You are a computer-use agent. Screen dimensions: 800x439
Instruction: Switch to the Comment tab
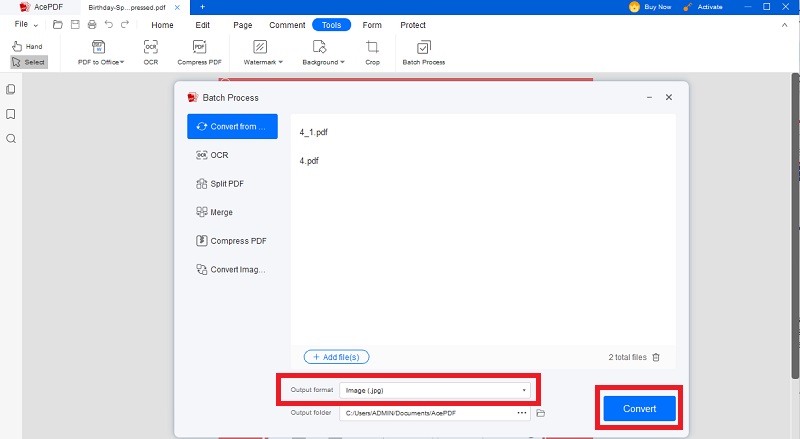click(287, 25)
